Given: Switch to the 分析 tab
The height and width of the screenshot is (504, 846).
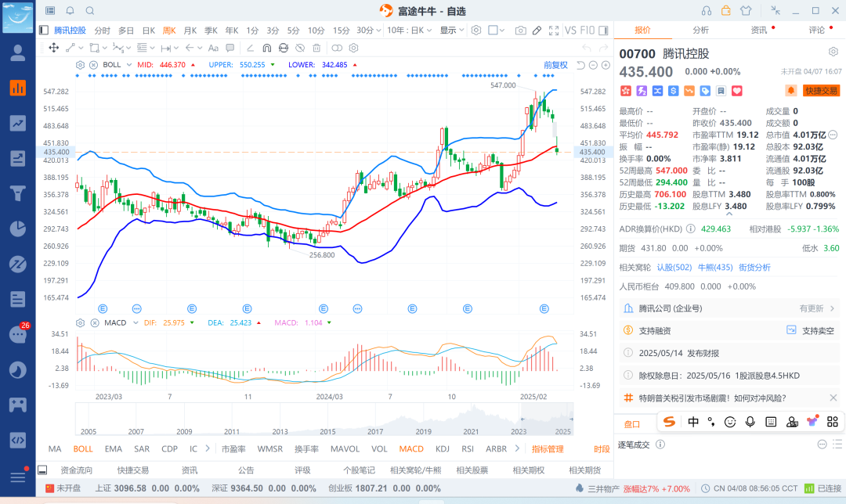Looking at the screenshot, I should [x=700, y=30].
